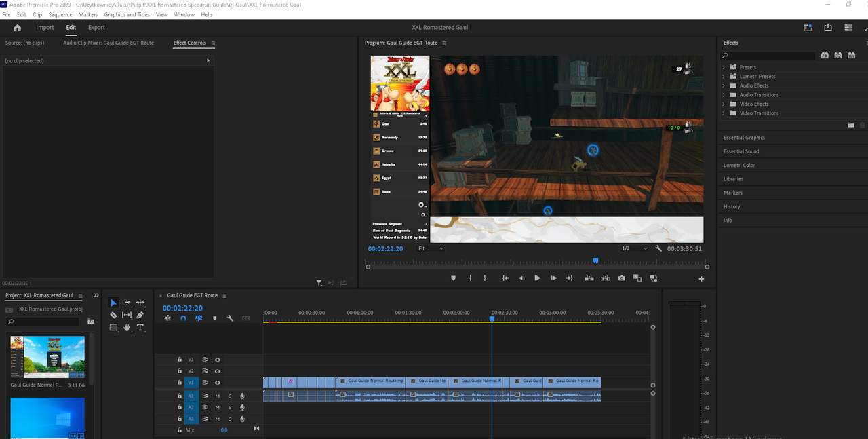Open Program monitor settings wrench
Image resolution: width=868 pixels, height=439 pixels.
point(658,248)
